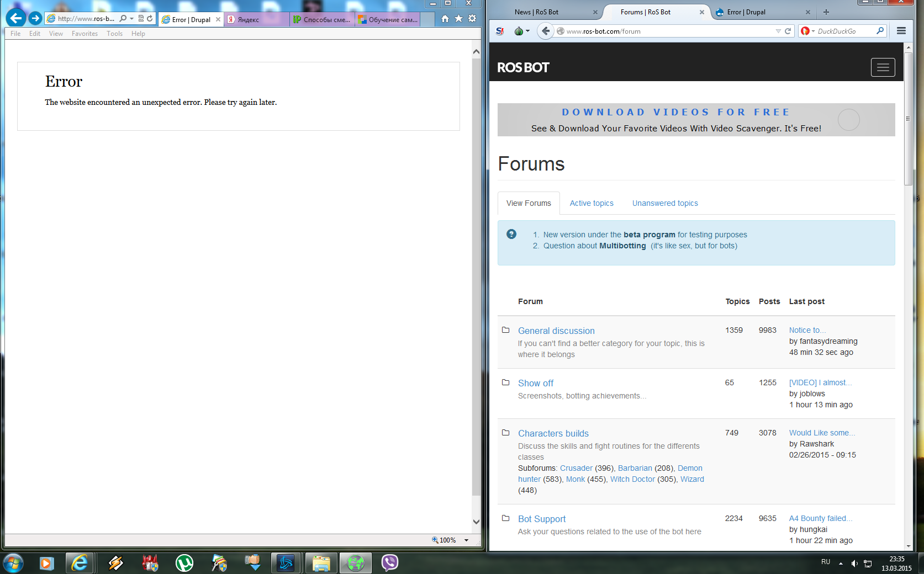The image size is (924, 574).
Task: Go back in Internet Explorer window
Action: (16, 18)
